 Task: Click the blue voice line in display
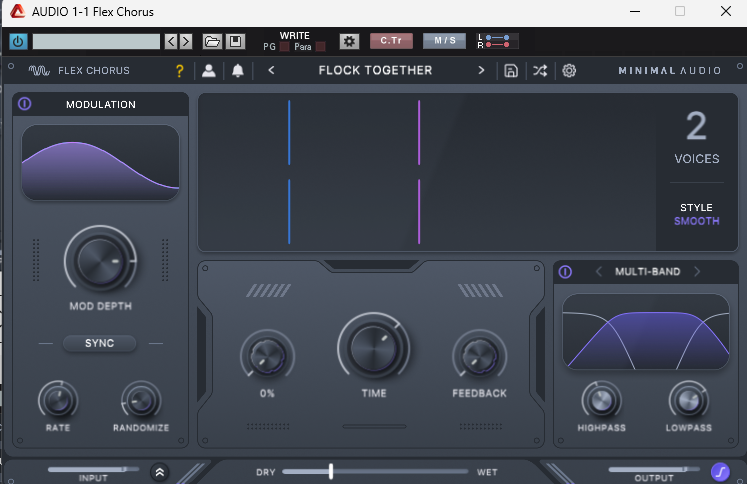(289, 172)
